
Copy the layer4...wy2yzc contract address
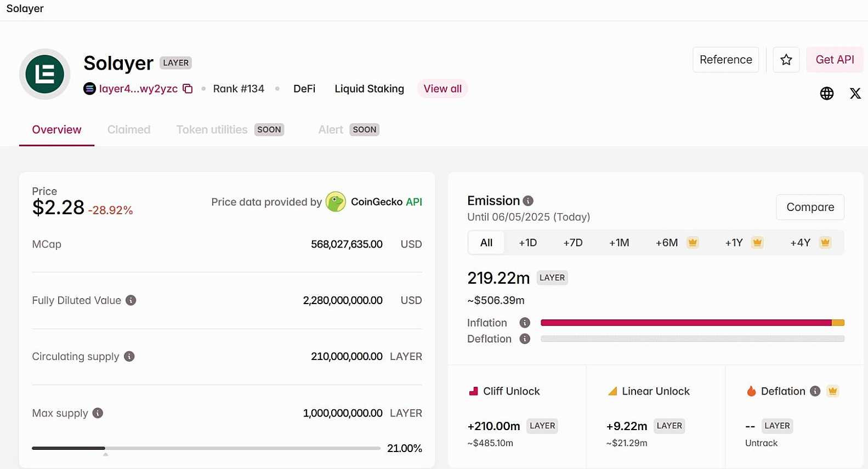pyautogui.click(x=188, y=89)
